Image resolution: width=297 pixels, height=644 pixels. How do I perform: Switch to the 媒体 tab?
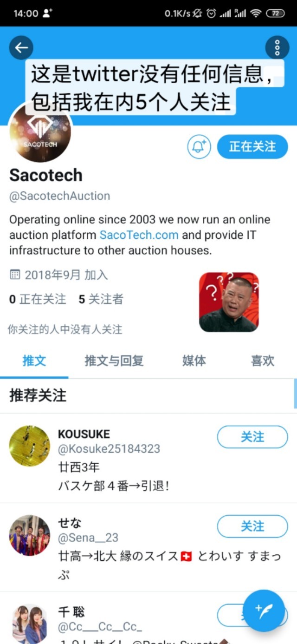[x=194, y=361]
